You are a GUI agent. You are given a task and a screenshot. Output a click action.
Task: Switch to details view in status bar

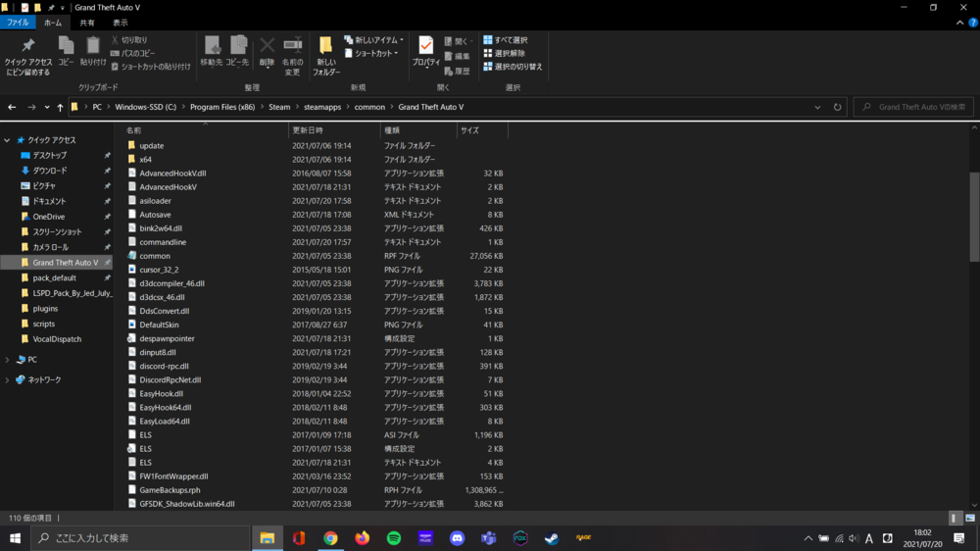[x=954, y=518]
